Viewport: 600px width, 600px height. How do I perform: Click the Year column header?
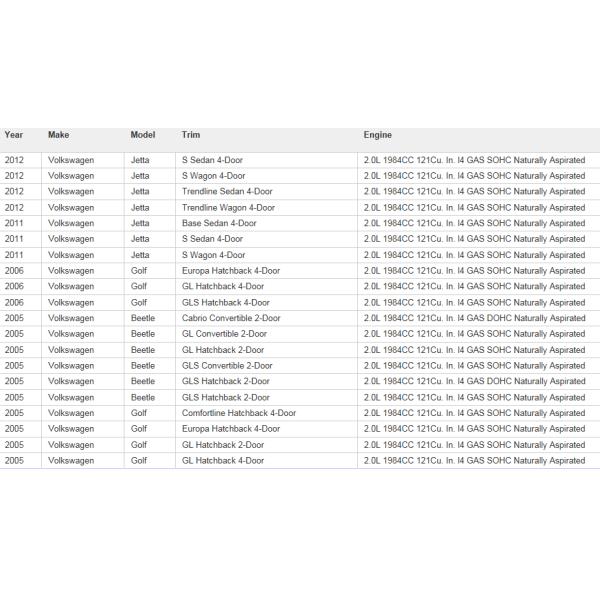pyautogui.click(x=13, y=135)
